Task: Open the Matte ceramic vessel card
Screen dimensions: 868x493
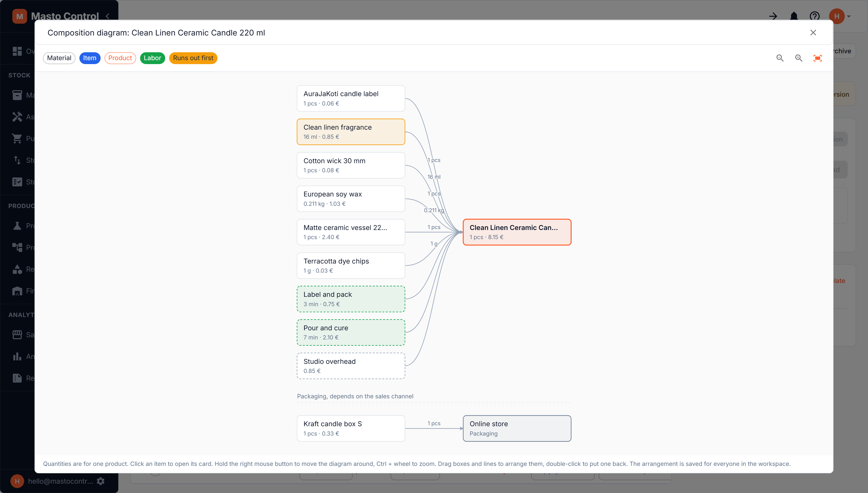Action: pos(351,232)
